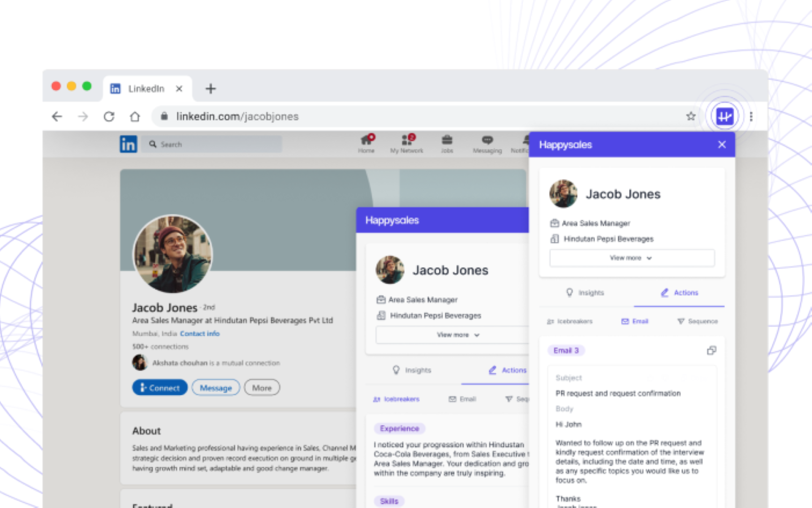Open LinkedIn Home from the nav bar

click(x=366, y=144)
